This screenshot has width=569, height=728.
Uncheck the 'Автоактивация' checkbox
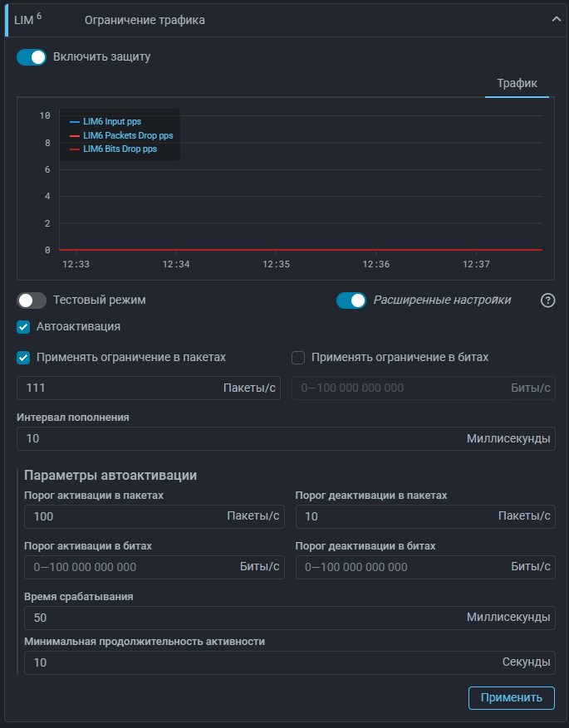(23, 327)
